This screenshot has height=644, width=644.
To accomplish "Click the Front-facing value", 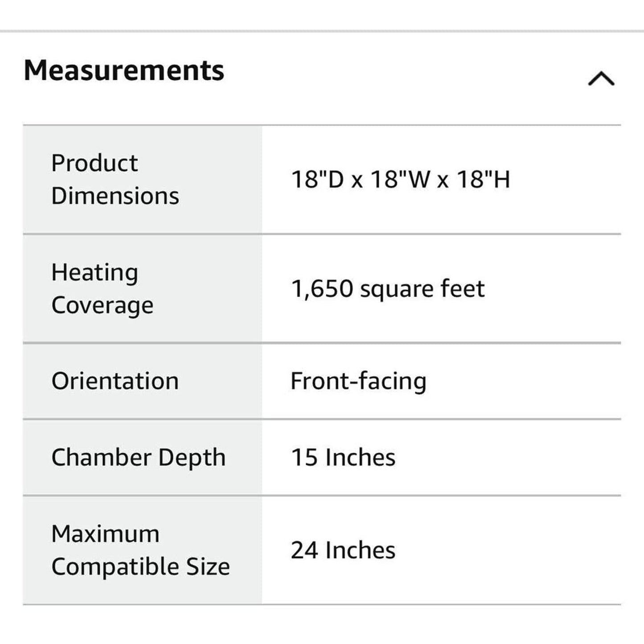I will (x=358, y=381).
